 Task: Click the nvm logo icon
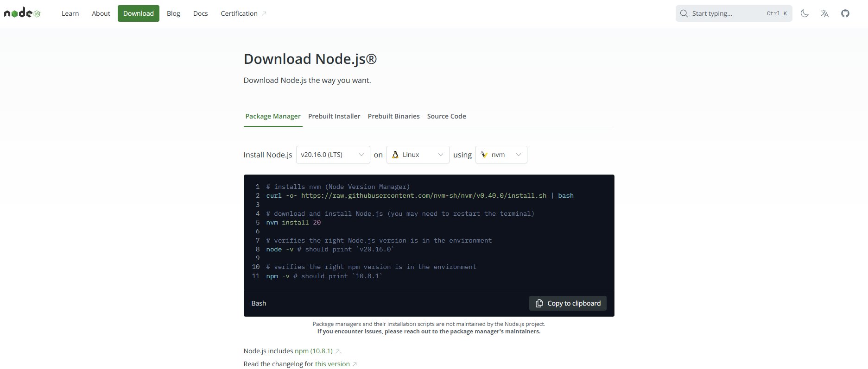tap(484, 155)
